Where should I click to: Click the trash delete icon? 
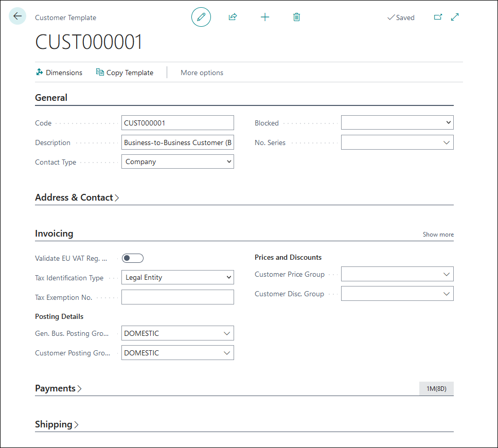pyautogui.click(x=296, y=17)
